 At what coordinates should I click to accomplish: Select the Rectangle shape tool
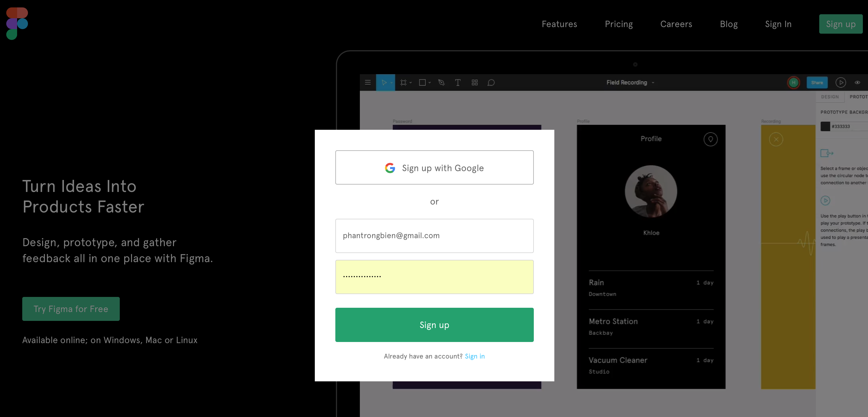[x=422, y=82]
